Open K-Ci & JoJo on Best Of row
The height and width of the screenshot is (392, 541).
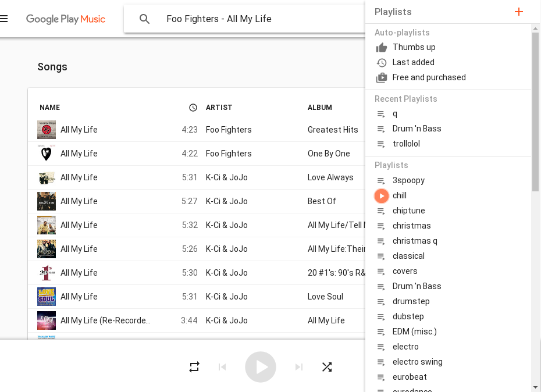pos(226,201)
